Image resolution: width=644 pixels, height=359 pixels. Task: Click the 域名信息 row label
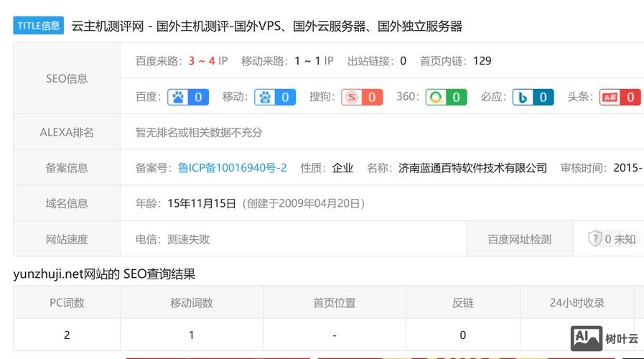(x=67, y=204)
